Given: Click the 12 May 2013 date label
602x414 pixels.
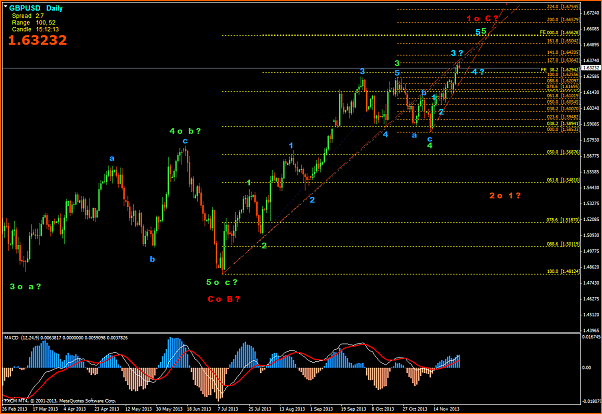Looking at the screenshot, I should pyautogui.click(x=138, y=409).
